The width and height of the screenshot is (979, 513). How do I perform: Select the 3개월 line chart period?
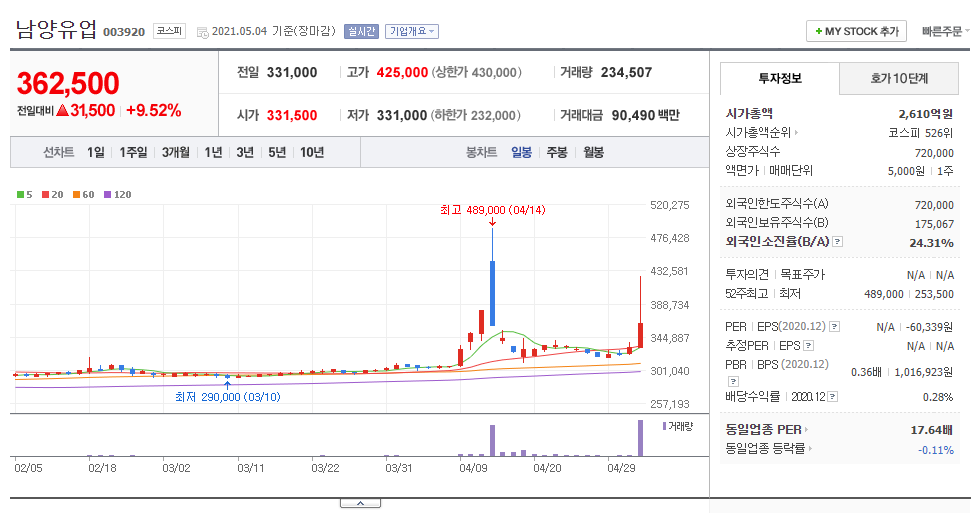click(175, 152)
